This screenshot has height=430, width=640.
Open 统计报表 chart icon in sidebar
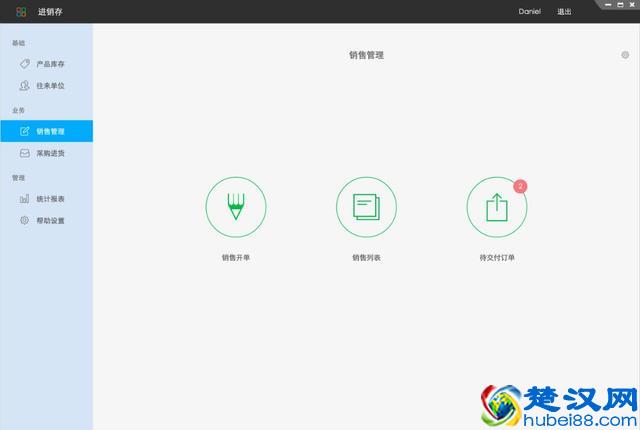coord(24,199)
